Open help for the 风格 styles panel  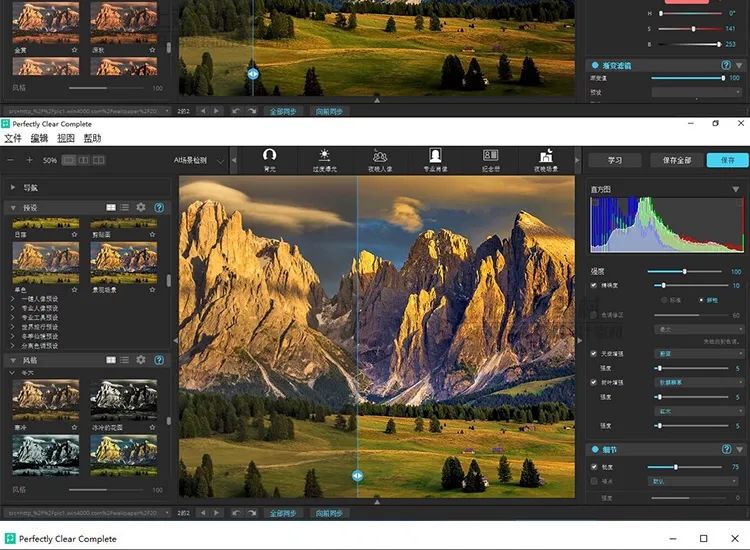(x=159, y=360)
